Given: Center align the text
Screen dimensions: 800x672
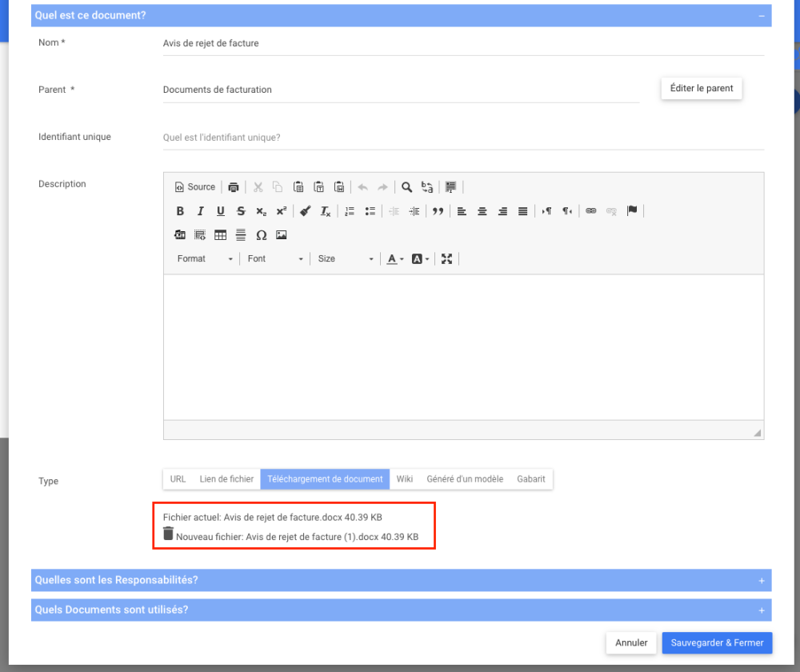Looking at the screenshot, I should [482, 210].
